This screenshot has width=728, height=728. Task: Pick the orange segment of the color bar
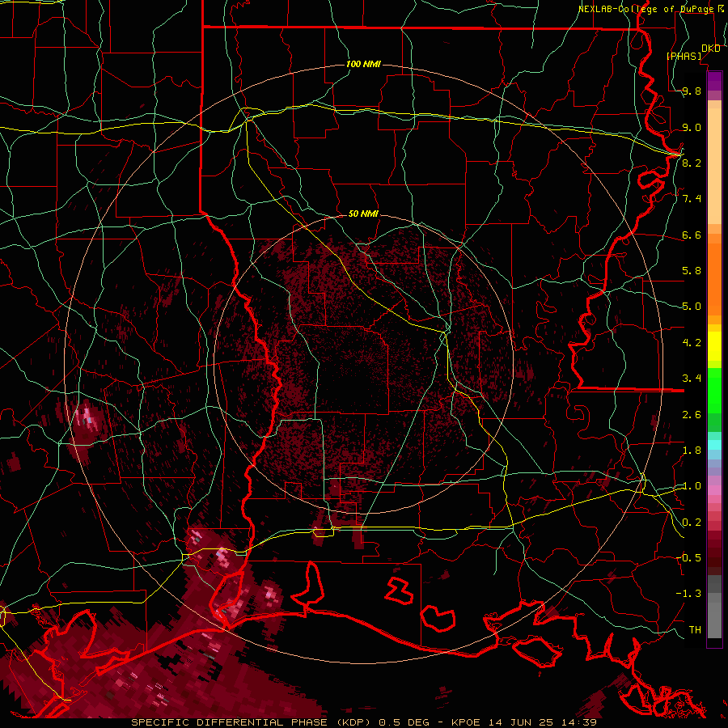(x=714, y=278)
